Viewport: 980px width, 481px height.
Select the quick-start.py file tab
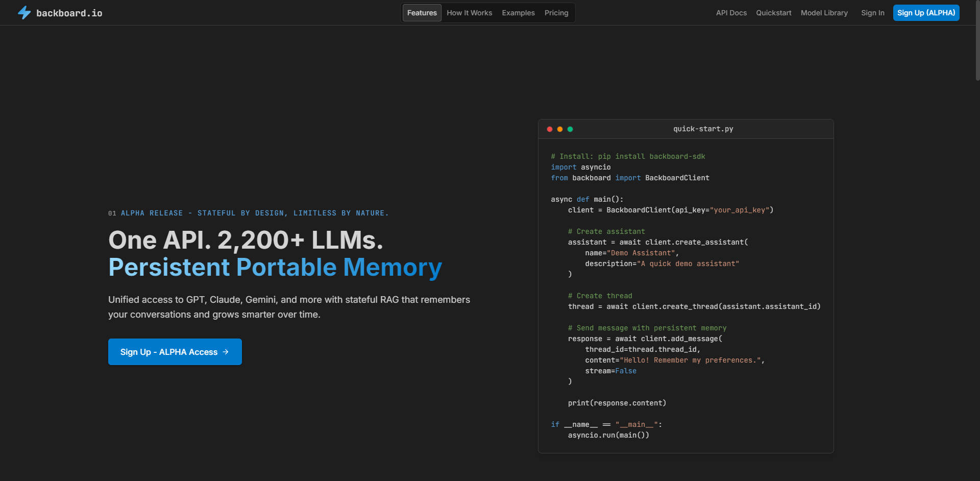point(703,129)
